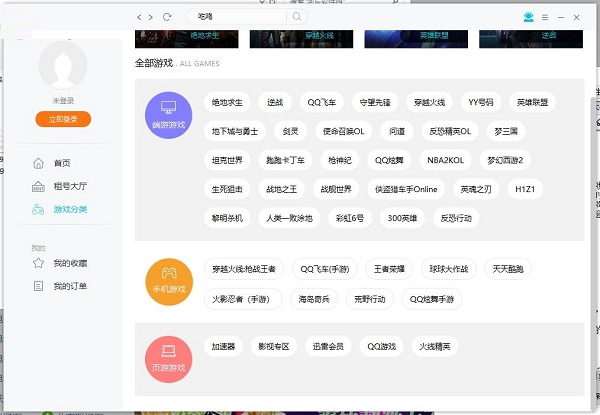
Task: Select the YY号码 tag
Action: point(481,102)
